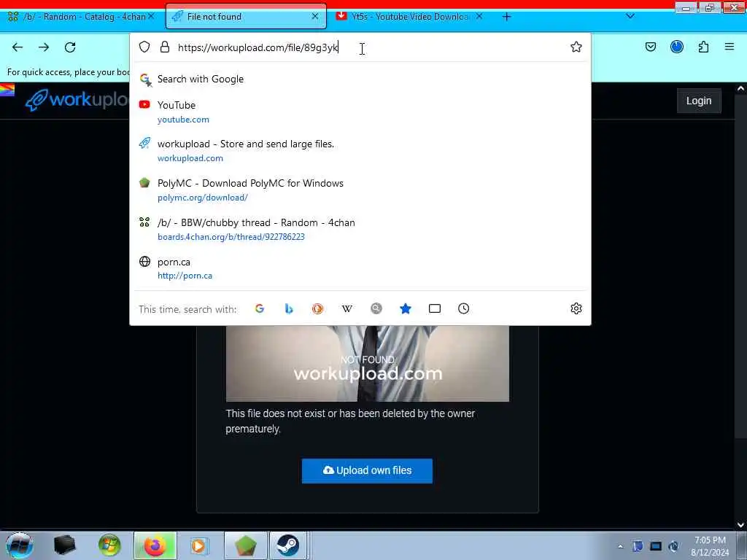Open the Firefox account icon
This screenshot has width=747, height=560.
(x=677, y=47)
